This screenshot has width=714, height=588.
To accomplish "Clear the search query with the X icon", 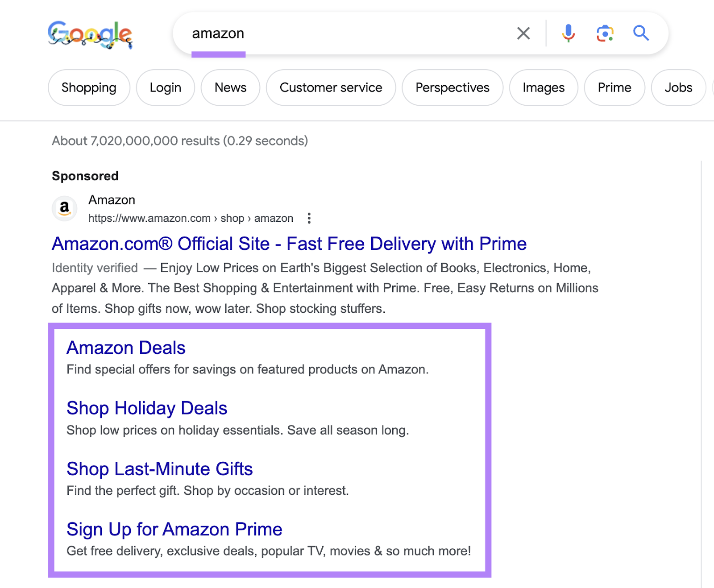I will 523,33.
